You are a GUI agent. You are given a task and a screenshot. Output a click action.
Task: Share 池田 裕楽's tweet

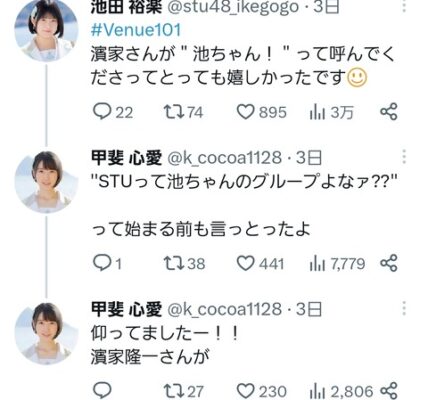point(389,112)
